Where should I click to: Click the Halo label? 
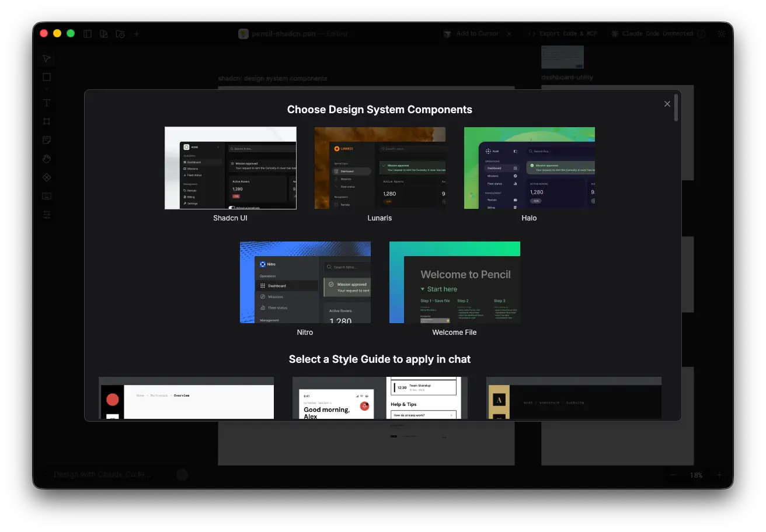pyautogui.click(x=529, y=218)
